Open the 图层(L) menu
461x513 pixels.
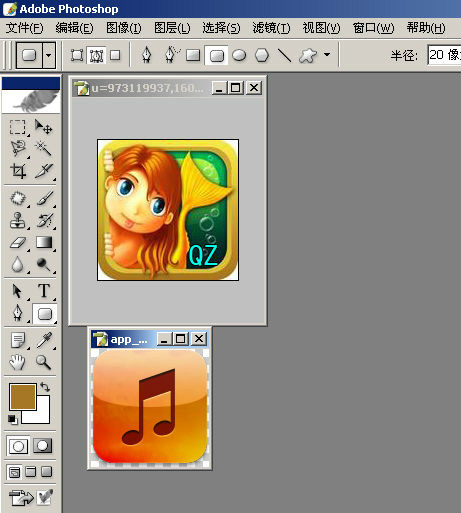(172, 28)
